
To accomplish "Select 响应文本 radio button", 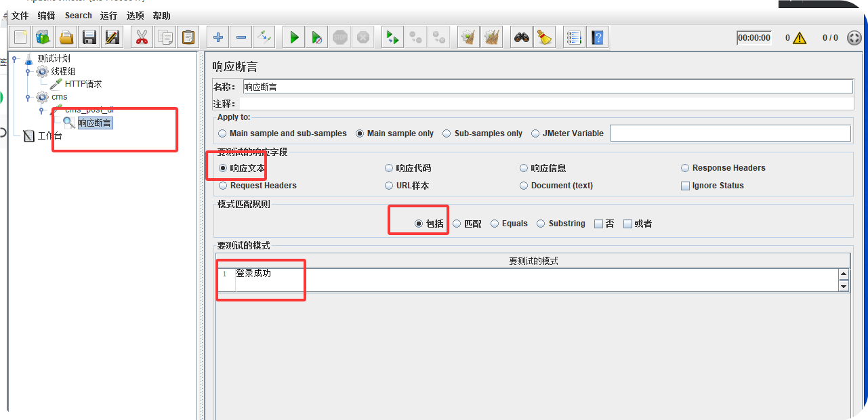I will tap(223, 168).
